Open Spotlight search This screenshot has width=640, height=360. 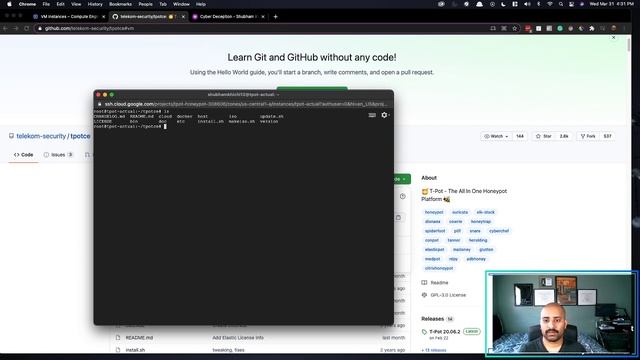coord(561,4)
